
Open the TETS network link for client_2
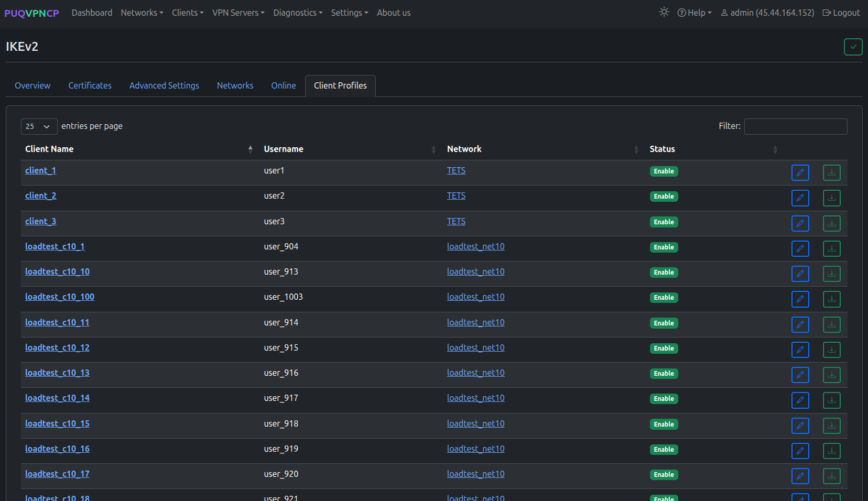click(456, 195)
